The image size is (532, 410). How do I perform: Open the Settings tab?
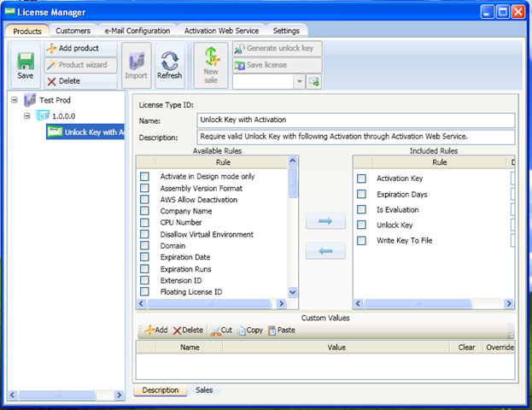point(286,31)
